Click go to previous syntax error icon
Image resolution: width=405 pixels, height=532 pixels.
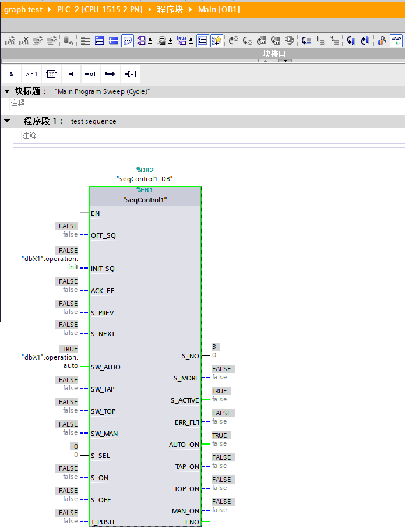tap(247, 41)
